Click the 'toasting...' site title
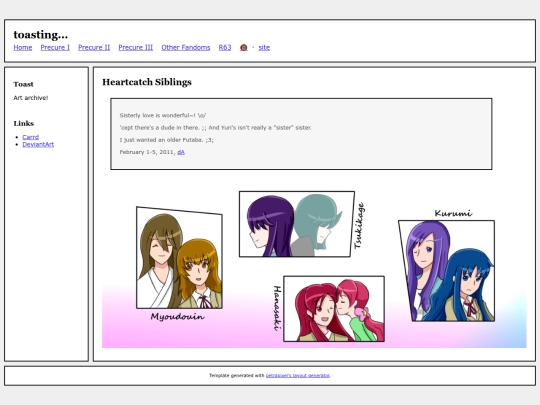The height and width of the screenshot is (405, 540). tap(41, 35)
